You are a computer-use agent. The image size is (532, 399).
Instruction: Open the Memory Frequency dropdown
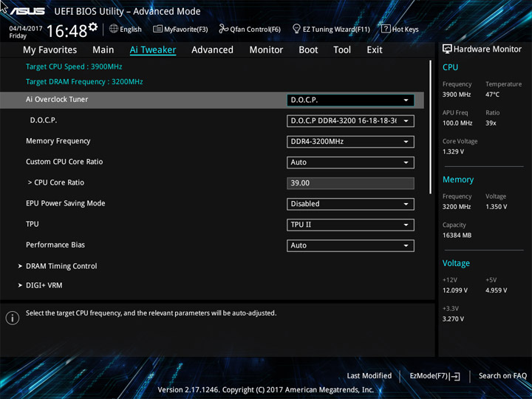(350, 142)
